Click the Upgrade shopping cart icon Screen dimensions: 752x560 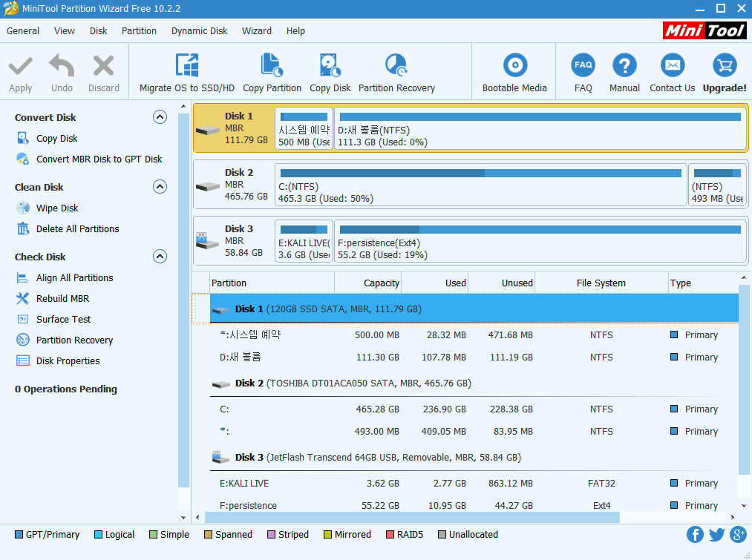tap(725, 65)
